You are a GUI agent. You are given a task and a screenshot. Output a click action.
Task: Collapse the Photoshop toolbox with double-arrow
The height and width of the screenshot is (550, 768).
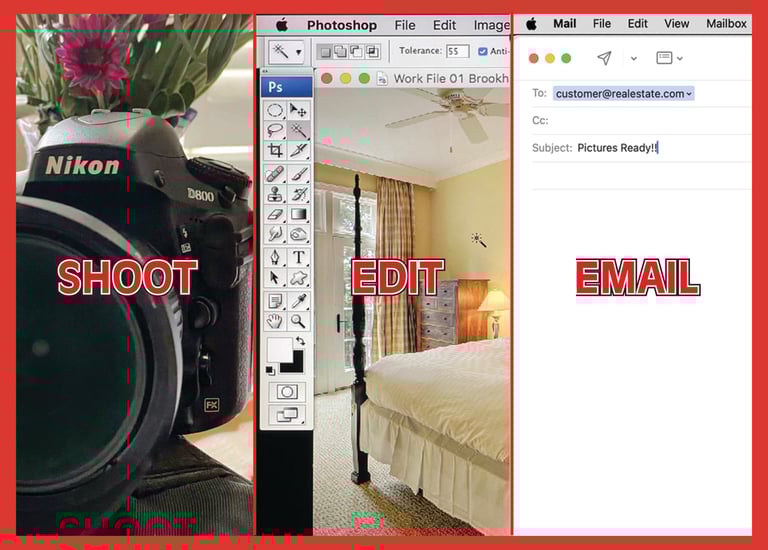(265, 72)
